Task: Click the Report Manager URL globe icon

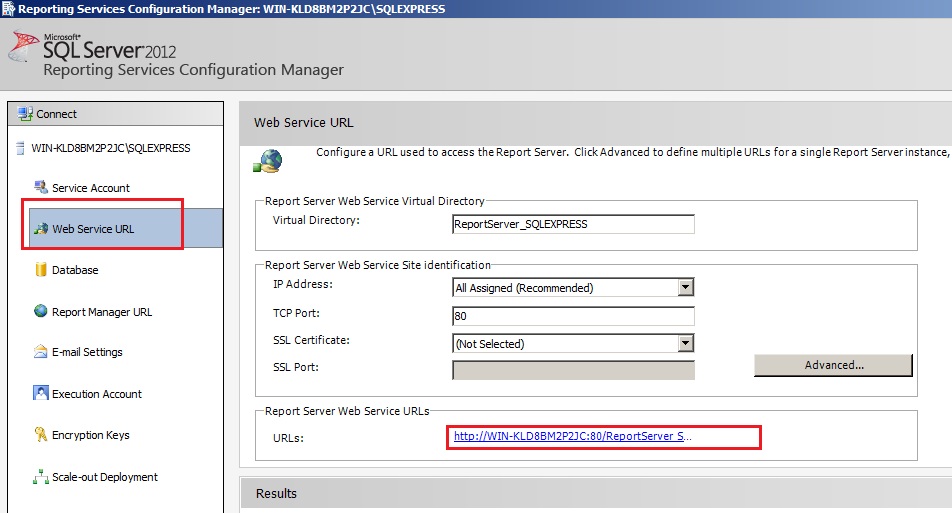Action: click(x=41, y=312)
